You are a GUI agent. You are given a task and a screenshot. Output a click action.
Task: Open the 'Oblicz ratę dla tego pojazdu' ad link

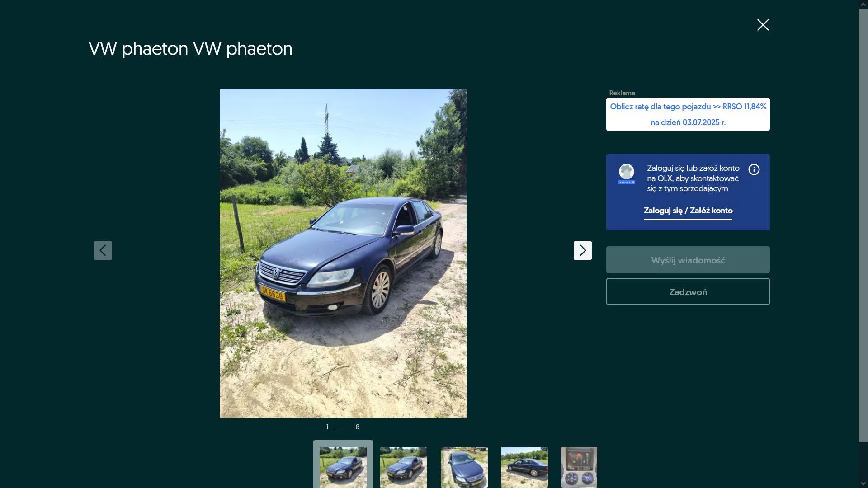click(x=688, y=114)
